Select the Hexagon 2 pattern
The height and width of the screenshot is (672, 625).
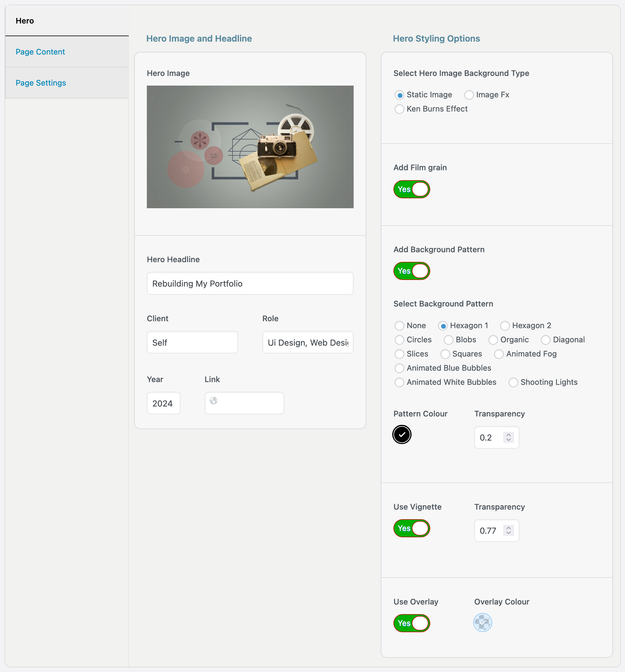tap(505, 325)
